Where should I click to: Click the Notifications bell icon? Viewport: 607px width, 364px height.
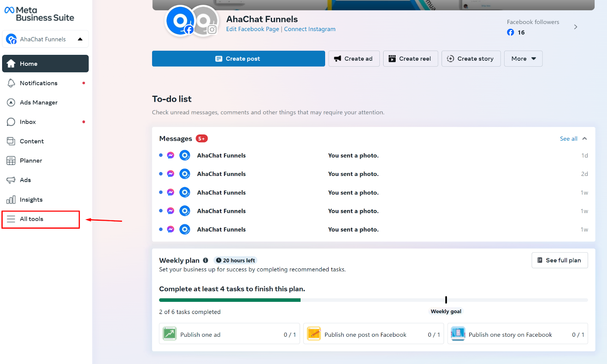(11, 83)
